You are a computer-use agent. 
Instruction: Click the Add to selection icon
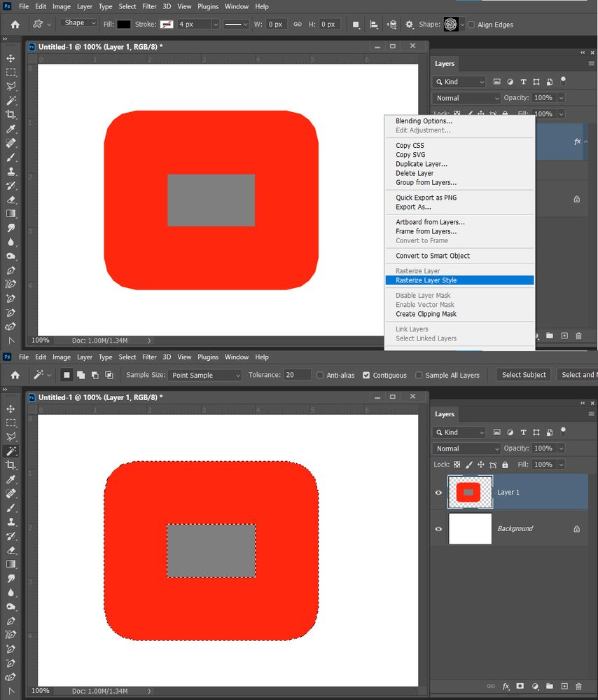(81, 375)
